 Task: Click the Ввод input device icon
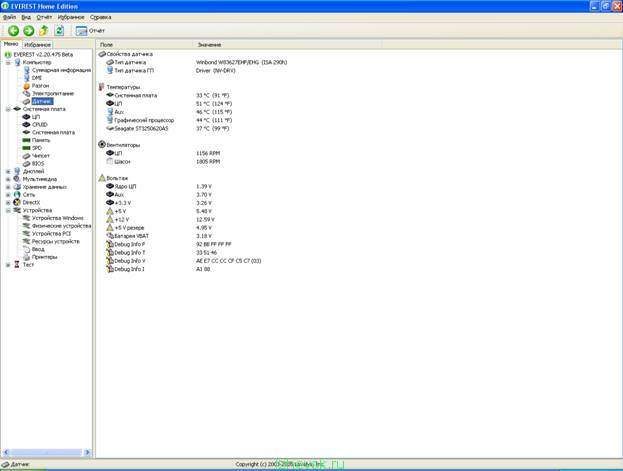pyautogui.click(x=27, y=249)
